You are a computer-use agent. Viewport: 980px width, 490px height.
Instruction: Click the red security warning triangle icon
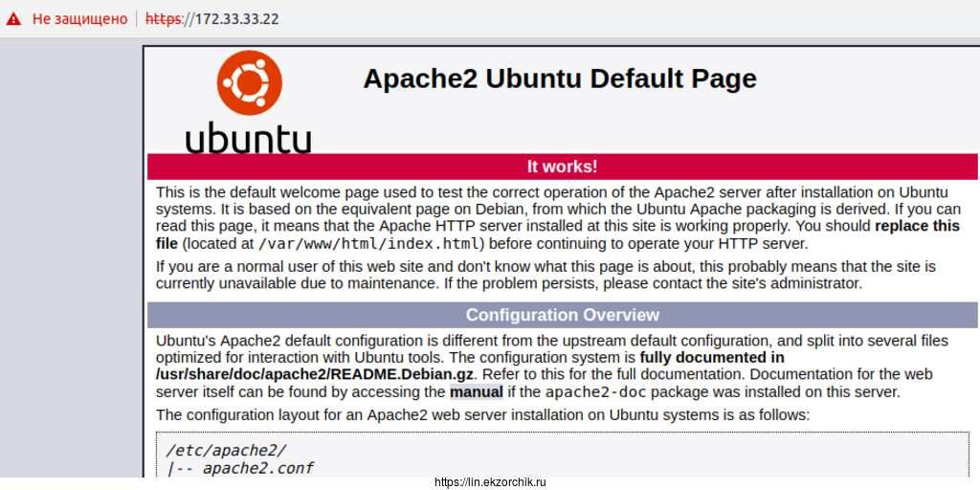tap(13, 19)
